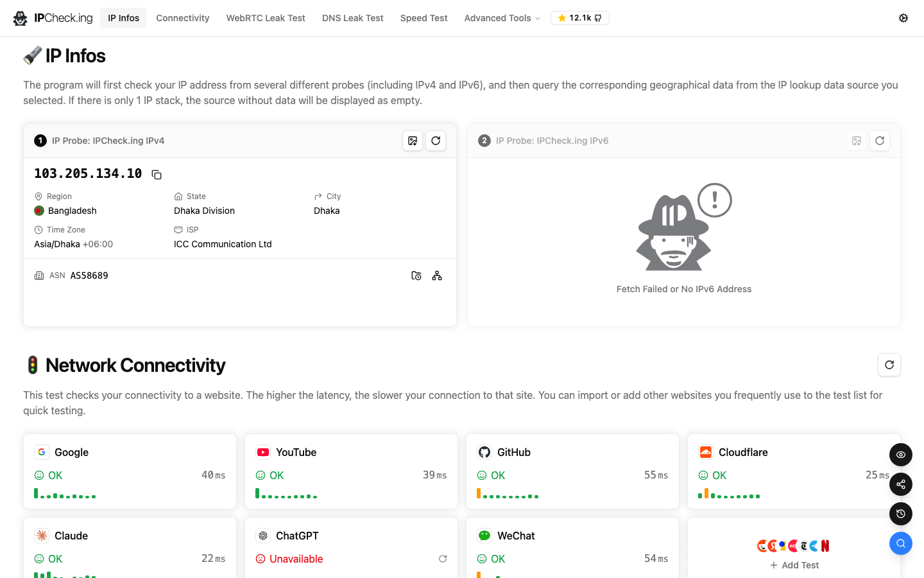Click the 12.1k GitHub stars button

coord(580,18)
